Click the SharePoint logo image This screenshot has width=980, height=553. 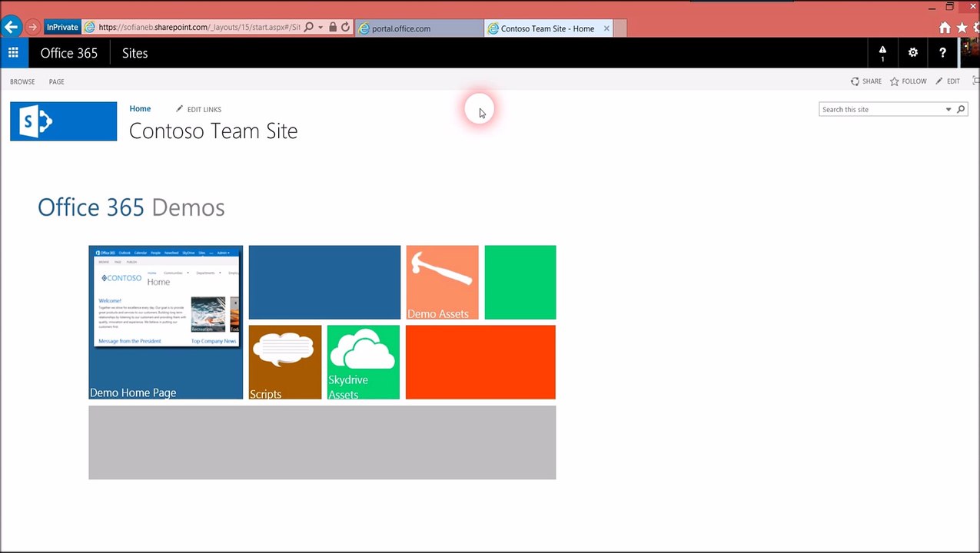tap(63, 121)
